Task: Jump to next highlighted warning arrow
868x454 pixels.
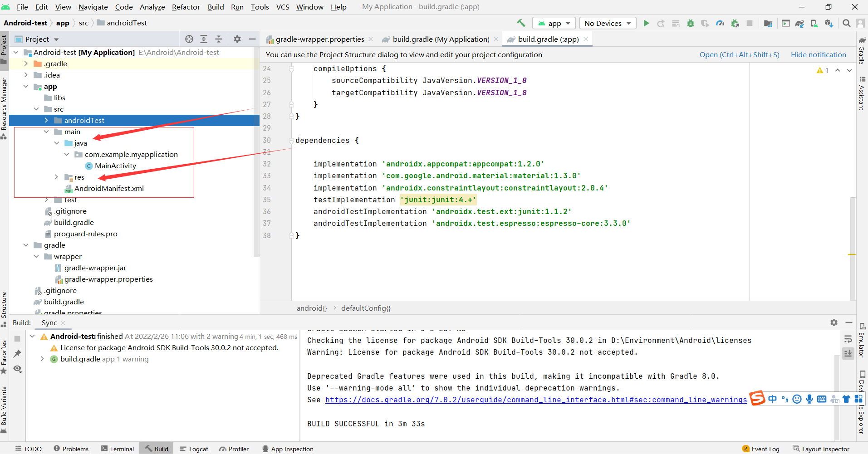Action: (849, 70)
